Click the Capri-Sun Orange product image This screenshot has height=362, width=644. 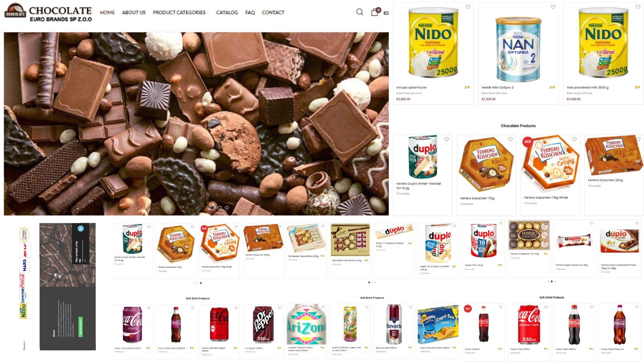point(438,324)
